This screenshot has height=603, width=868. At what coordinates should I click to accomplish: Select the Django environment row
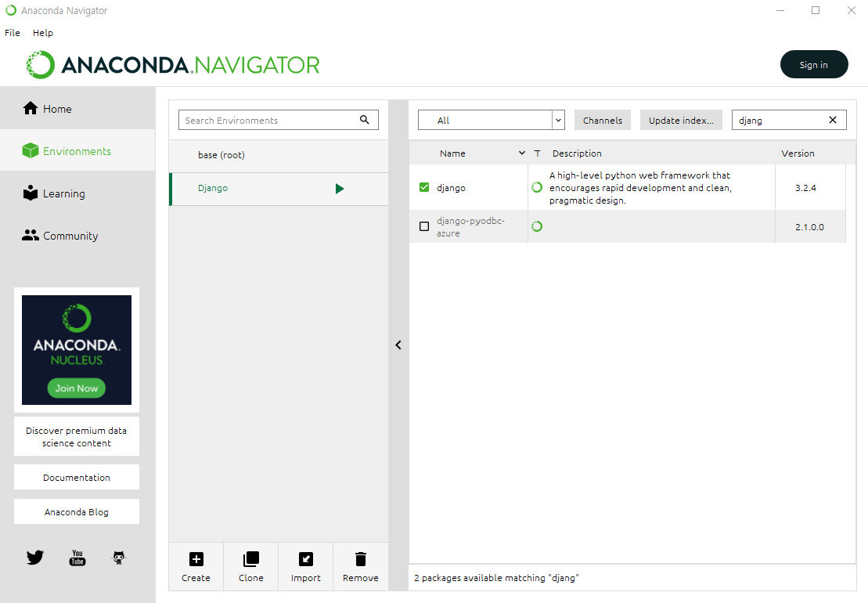click(279, 189)
